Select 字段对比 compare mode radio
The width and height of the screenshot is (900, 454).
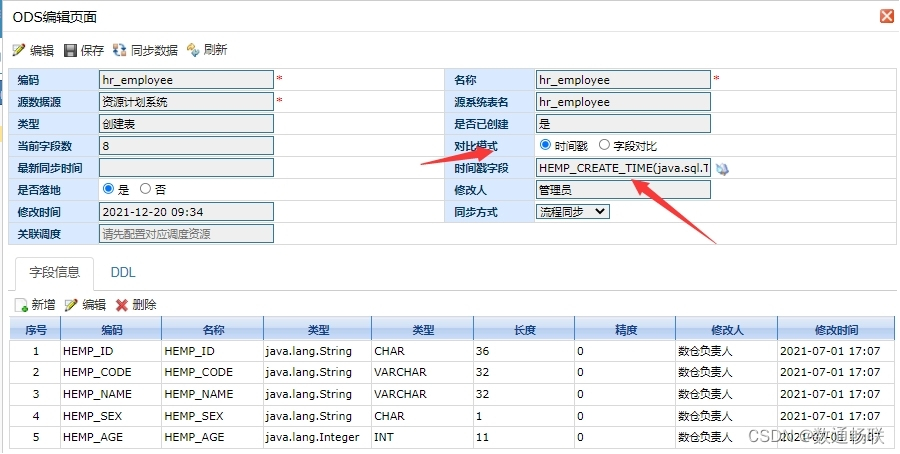[x=604, y=145]
